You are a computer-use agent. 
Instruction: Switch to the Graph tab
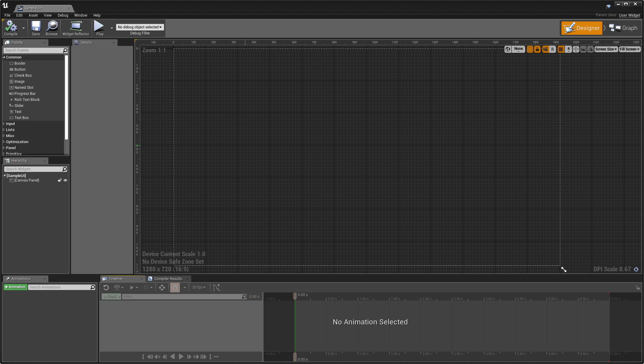point(623,28)
